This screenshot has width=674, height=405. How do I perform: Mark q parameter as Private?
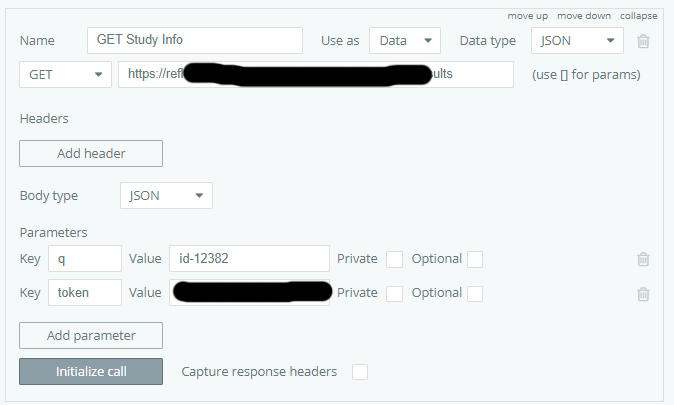coord(395,259)
